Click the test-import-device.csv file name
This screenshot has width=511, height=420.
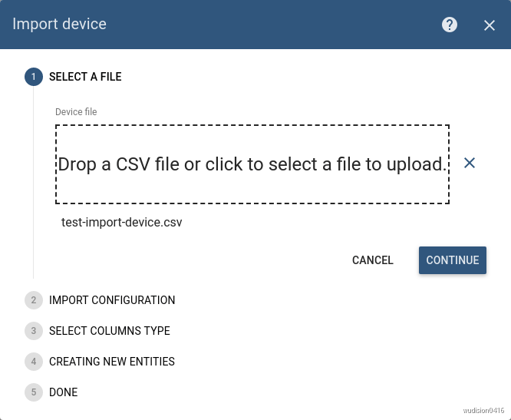pyautogui.click(x=121, y=223)
